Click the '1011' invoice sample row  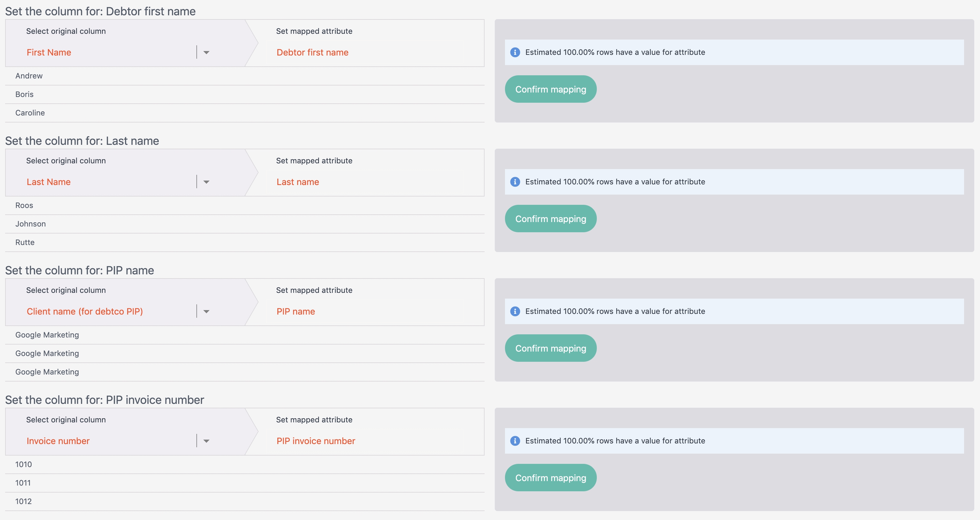(245, 483)
